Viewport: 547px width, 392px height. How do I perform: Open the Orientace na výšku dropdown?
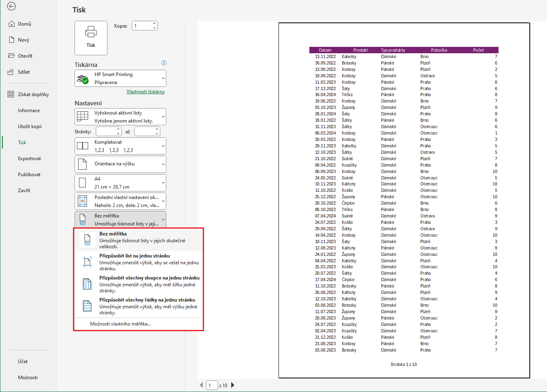(x=163, y=164)
